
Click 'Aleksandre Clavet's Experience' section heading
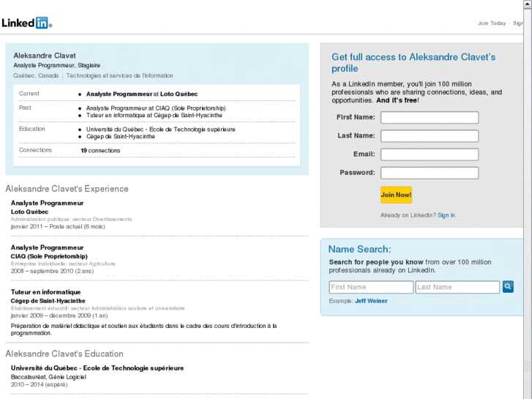click(67, 189)
